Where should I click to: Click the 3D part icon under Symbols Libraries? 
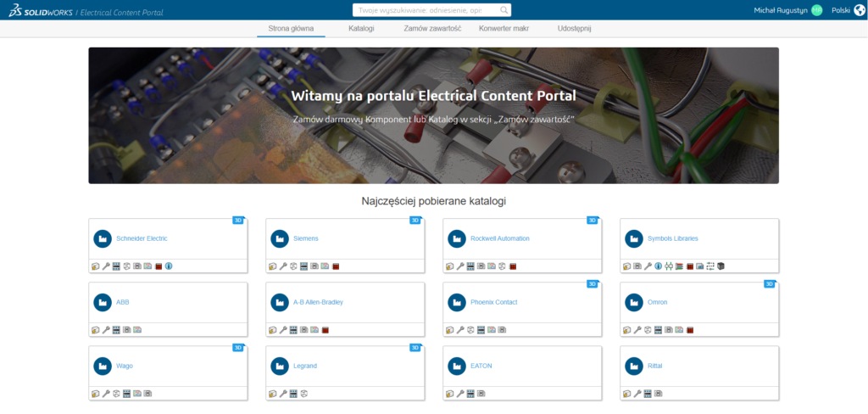click(x=721, y=266)
